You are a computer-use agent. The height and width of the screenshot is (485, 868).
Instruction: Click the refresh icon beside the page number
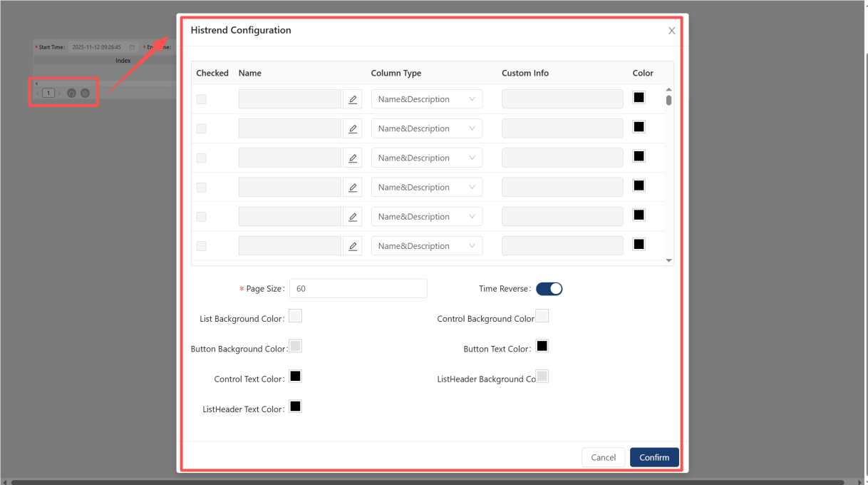tap(71, 93)
